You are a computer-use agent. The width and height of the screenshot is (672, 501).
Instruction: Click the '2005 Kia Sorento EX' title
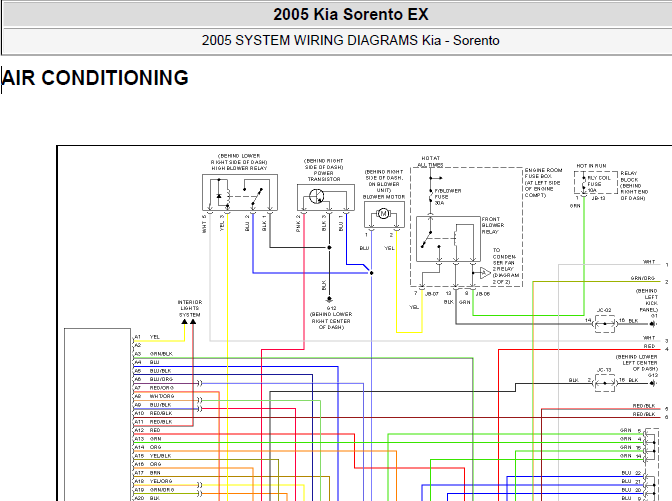(x=351, y=15)
